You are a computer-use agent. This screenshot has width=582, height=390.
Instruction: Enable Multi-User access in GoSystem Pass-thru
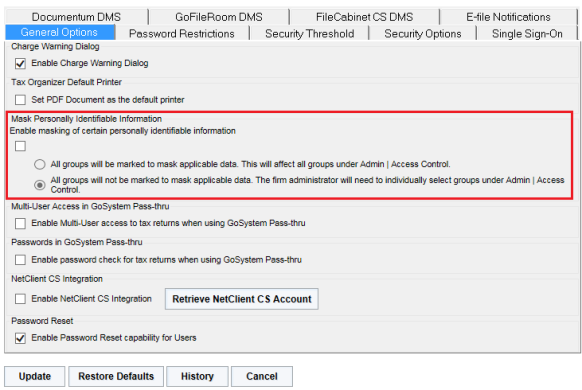point(20,223)
